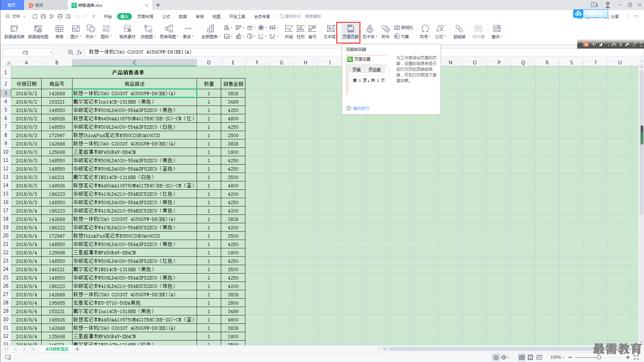Insert a PivotChart (数据透视图)
This screenshot has width=644, height=362.
[38, 32]
